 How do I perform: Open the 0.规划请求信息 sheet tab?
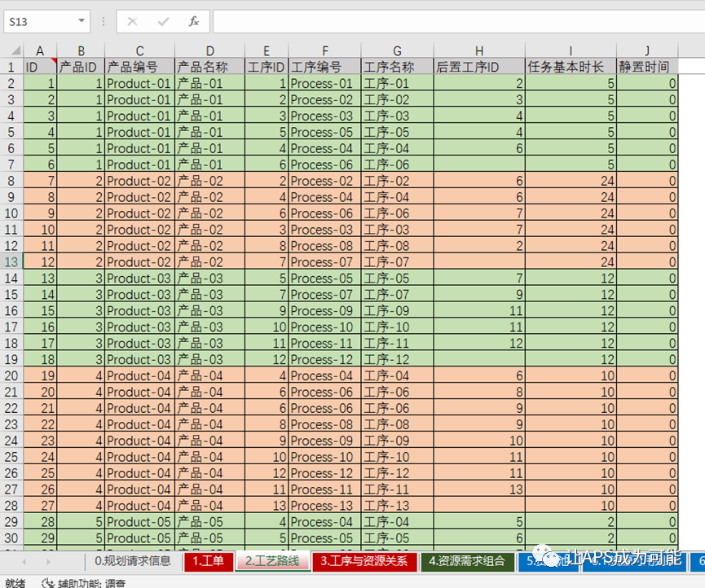(x=133, y=560)
